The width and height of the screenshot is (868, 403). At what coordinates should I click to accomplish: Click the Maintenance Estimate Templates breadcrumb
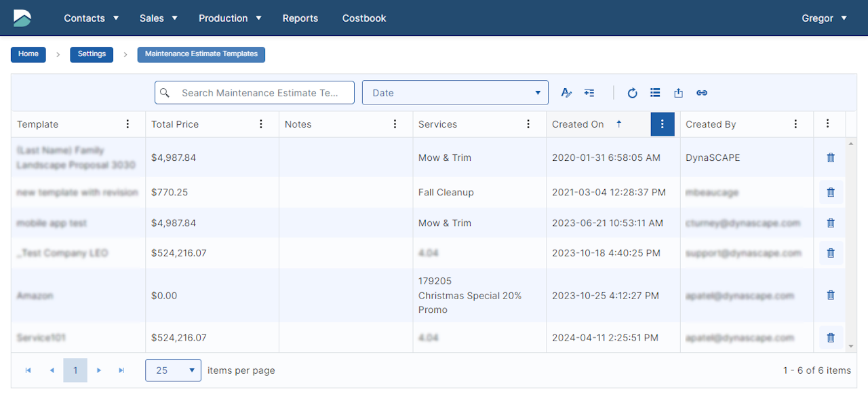click(x=201, y=54)
